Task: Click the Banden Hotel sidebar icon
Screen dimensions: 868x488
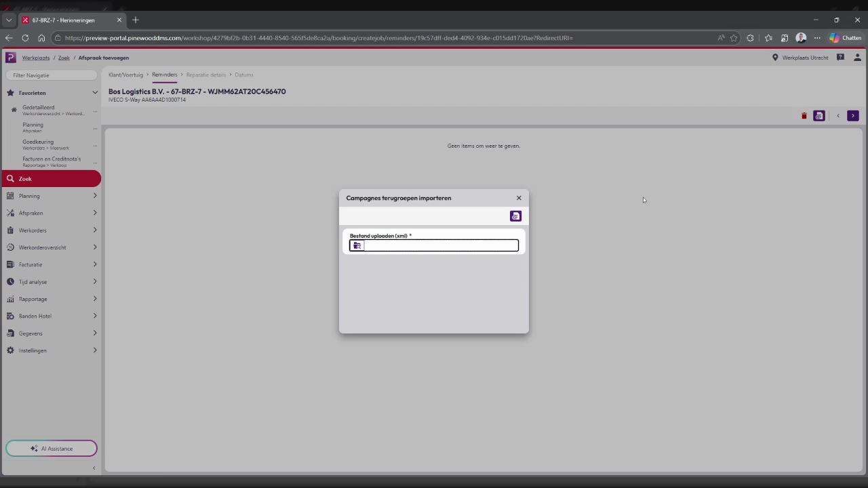Action: pos(10,316)
